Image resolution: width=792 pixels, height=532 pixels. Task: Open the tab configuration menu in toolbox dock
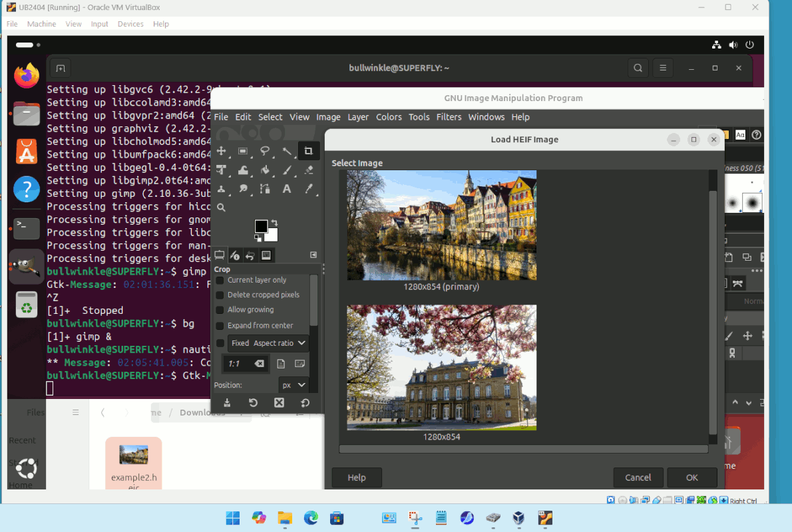(x=313, y=255)
